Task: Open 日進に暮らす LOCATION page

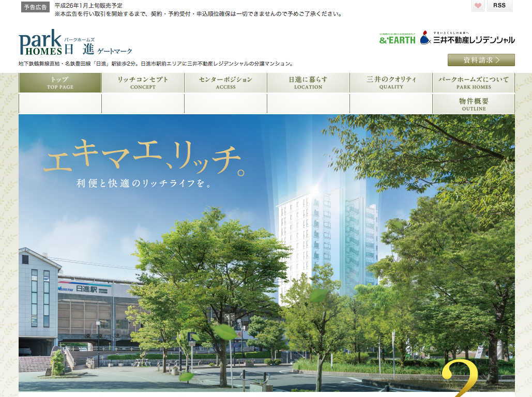Action: click(308, 83)
